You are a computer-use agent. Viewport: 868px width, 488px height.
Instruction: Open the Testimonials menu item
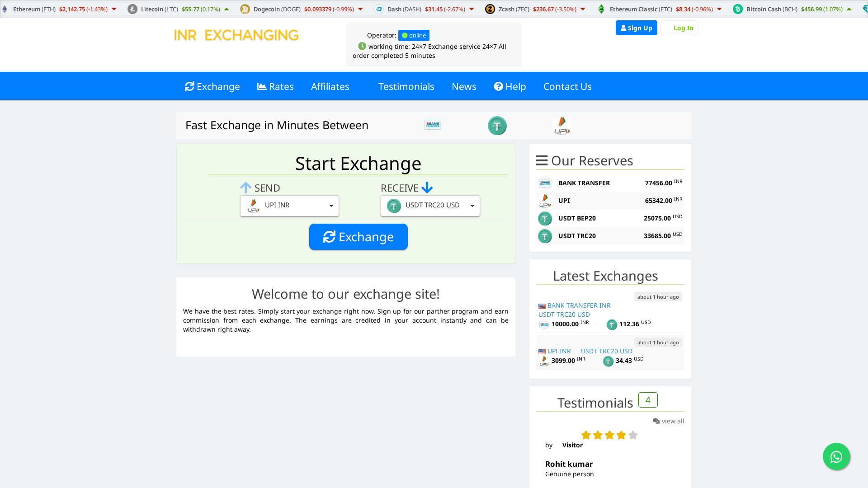[x=406, y=86]
